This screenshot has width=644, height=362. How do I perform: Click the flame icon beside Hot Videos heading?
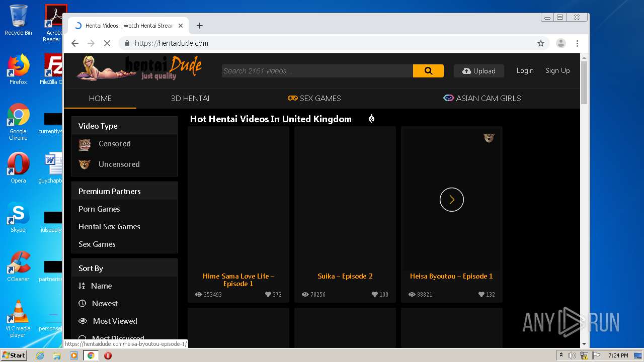pos(371,119)
